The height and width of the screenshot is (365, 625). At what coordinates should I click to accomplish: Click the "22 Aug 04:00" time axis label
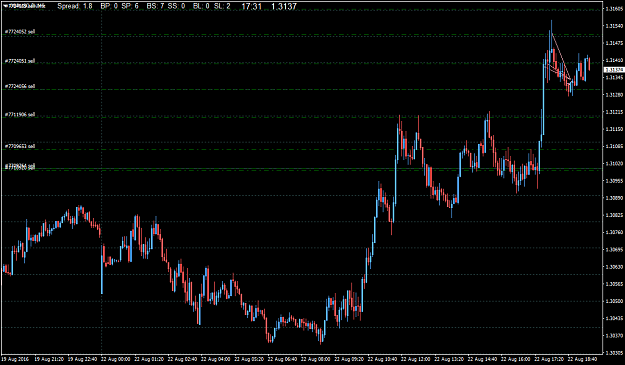pos(216,359)
